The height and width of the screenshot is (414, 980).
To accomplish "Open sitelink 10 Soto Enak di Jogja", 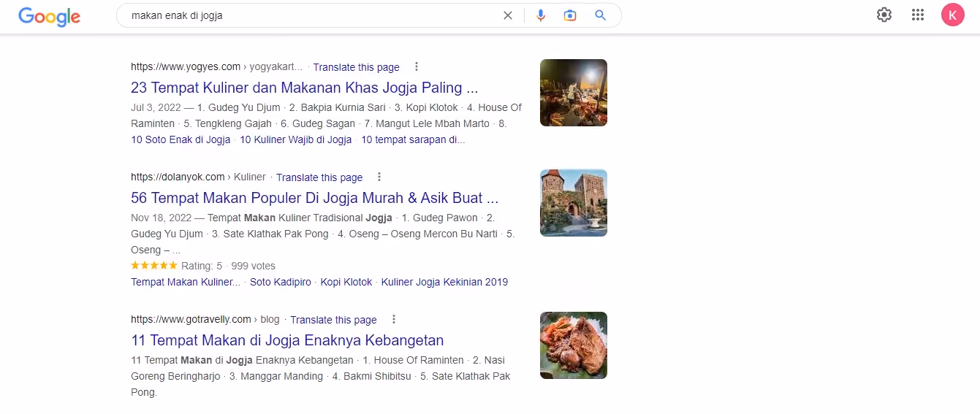I will [x=181, y=139].
